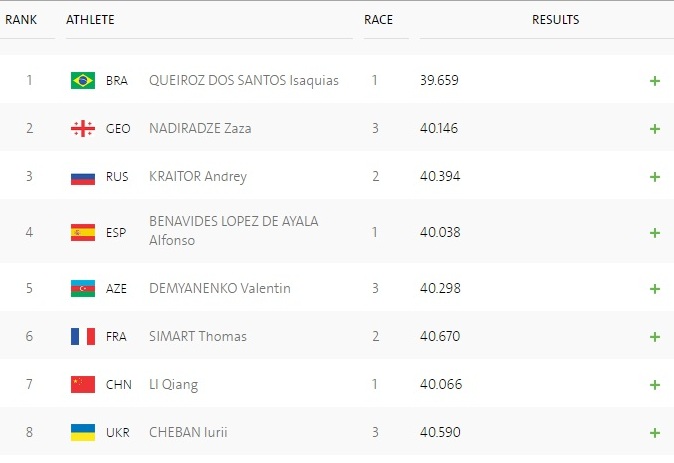
Task: Show more details for Demyanenko Valentin
Action: click(655, 289)
